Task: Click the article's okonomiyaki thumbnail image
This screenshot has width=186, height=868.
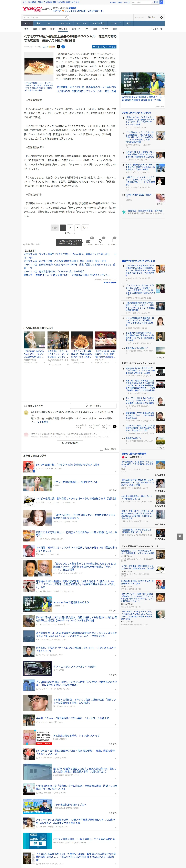Action: click(x=39, y=66)
